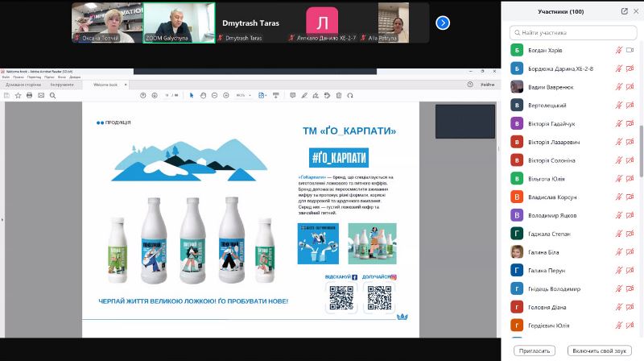Click the page number field in Acrobat
The height and width of the screenshot is (361, 644).
[167, 95]
